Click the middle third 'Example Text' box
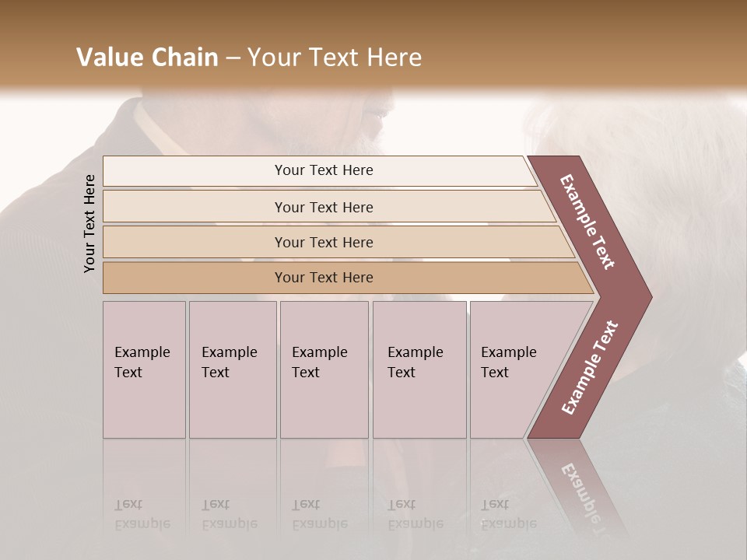The image size is (747, 560). click(x=324, y=369)
